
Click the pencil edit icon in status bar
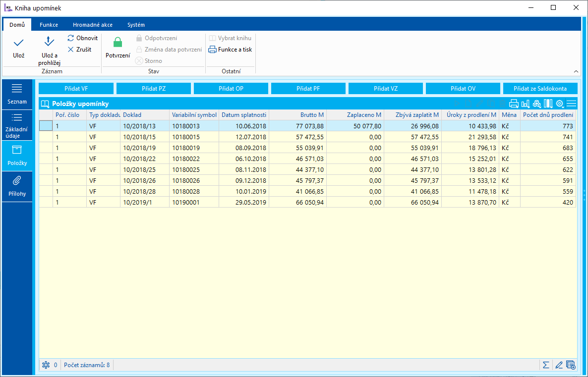pyautogui.click(x=559, y=365)
